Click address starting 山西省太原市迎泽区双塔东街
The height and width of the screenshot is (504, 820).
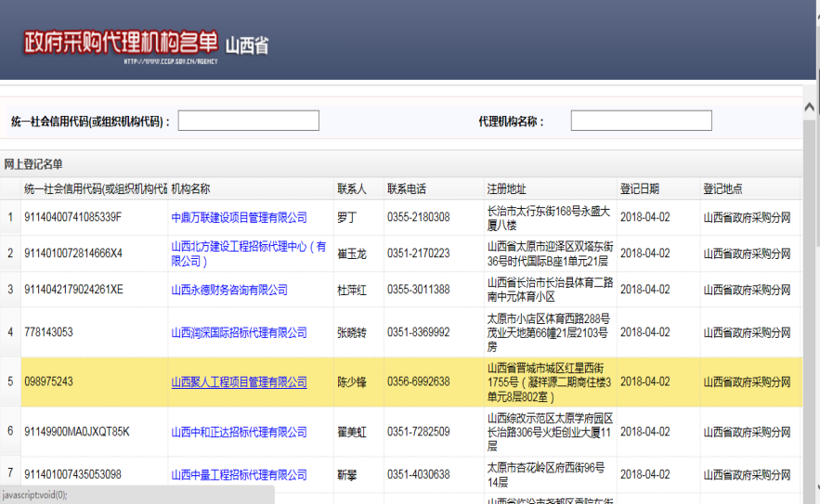(550, 254)
